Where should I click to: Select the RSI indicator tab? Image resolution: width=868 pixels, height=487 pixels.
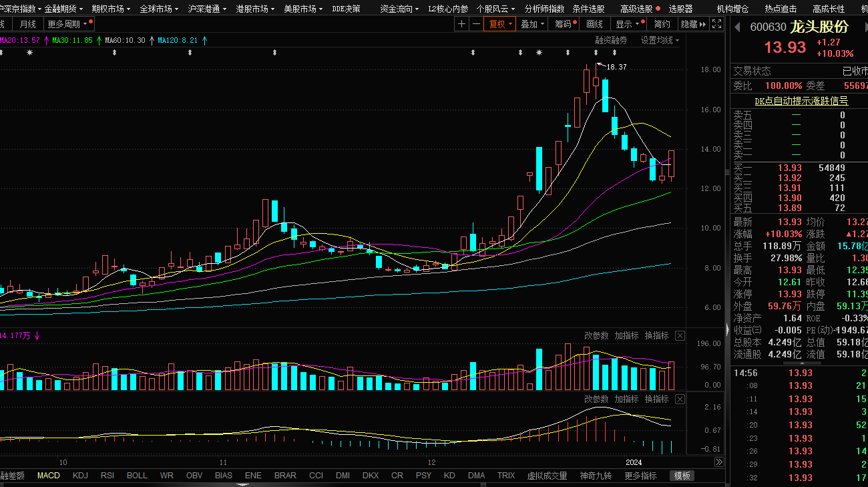coord(107,476)
